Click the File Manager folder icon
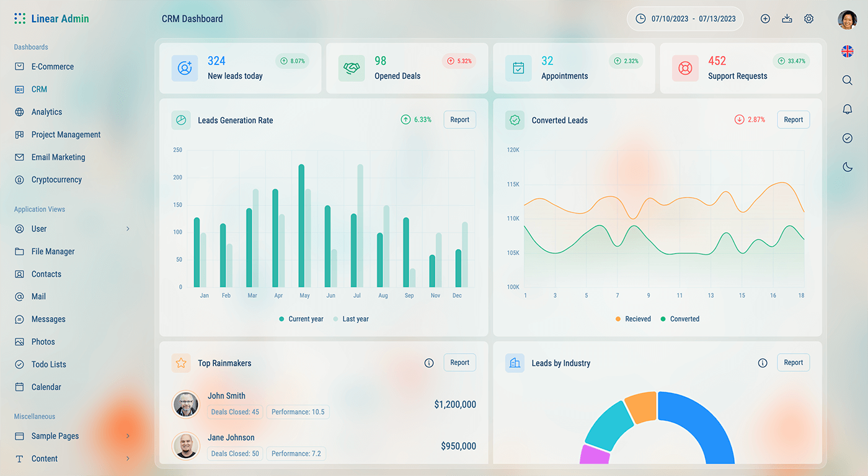This screenshot has width=868, height=476. [19, 251]
